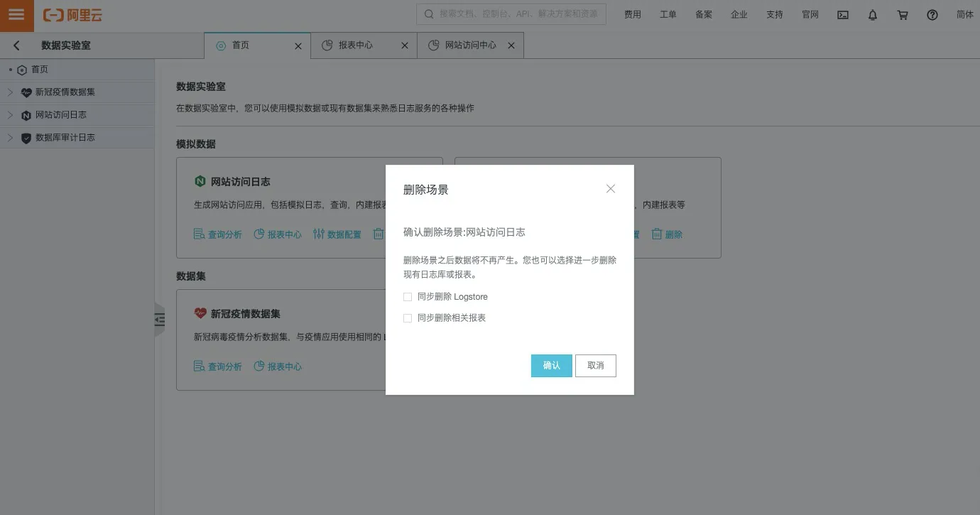Close the 网站访问中心 tab
The height and width of the screenshot is (515, 980).
[x=511, y=45]
